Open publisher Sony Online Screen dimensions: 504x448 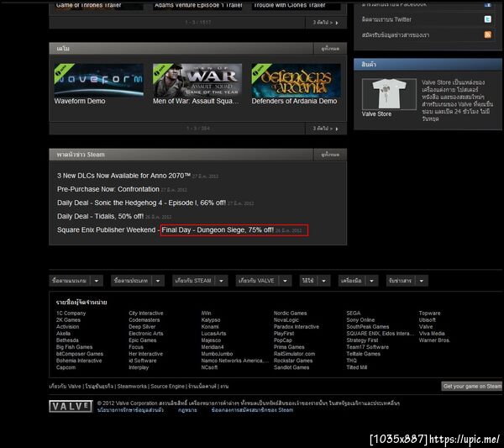360,320
